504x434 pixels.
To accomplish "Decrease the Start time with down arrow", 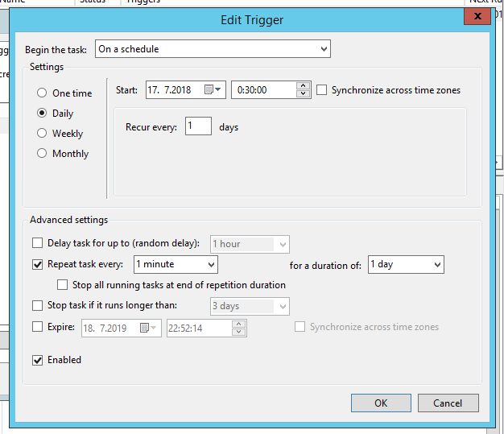I will (x=304, y=94).
